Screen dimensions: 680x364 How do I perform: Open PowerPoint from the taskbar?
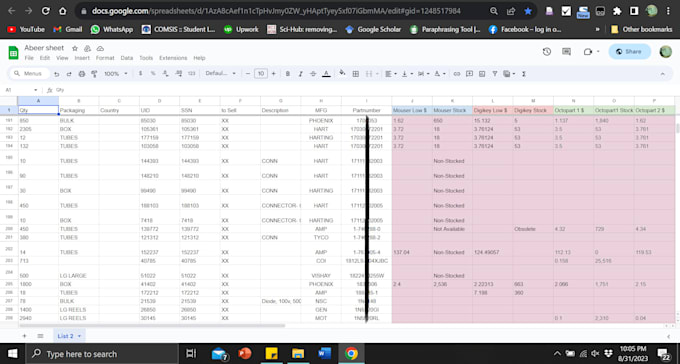[x=245, y=354]
